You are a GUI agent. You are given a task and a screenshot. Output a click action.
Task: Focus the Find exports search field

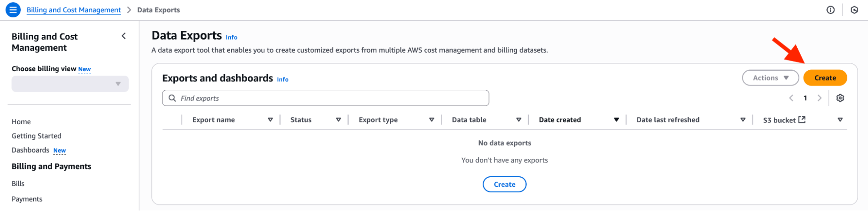point(326,98)
